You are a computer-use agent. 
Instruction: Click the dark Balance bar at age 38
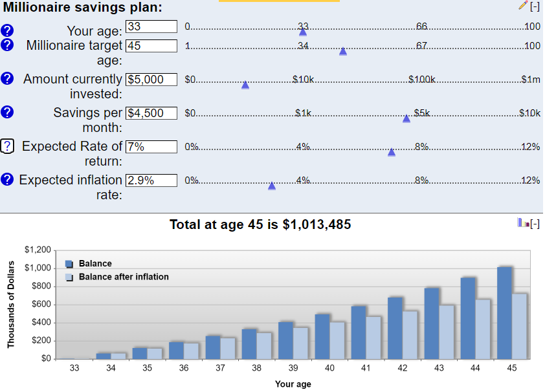point(249,344)
